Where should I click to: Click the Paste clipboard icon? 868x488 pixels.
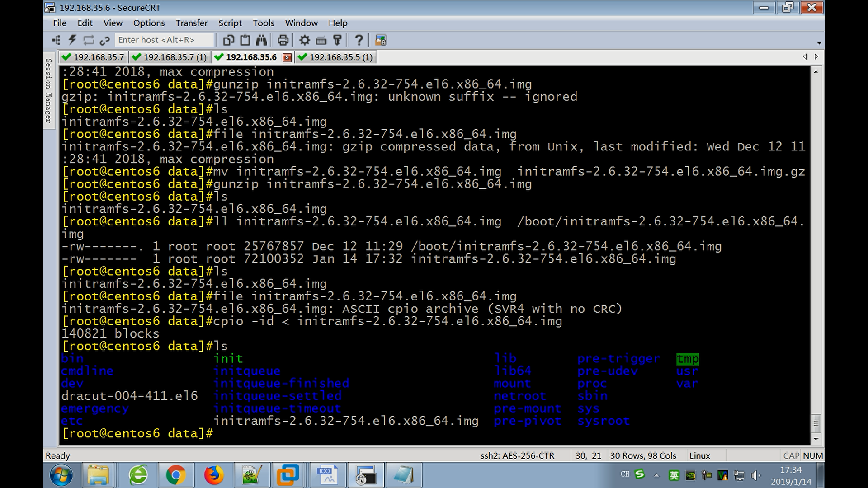245,40
